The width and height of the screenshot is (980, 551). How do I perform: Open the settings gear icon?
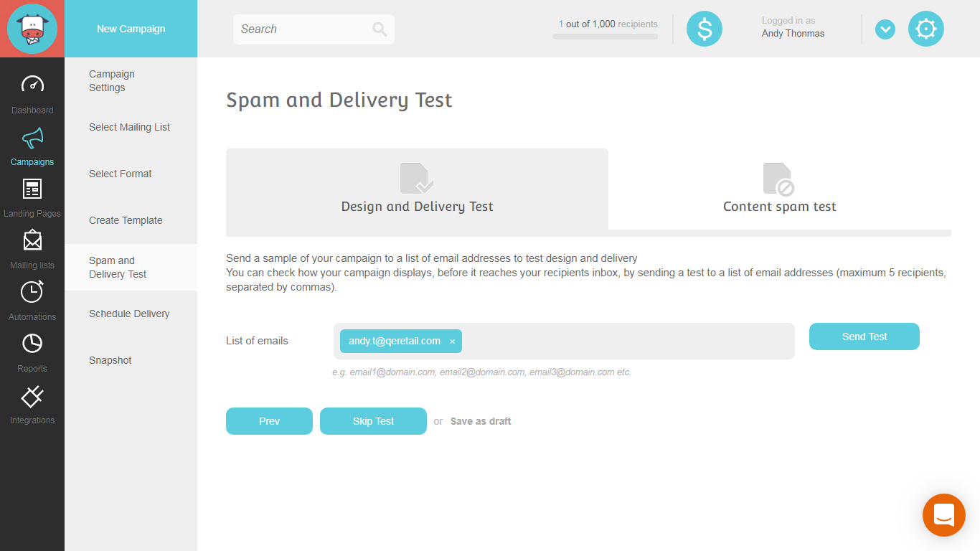coord(925,29)
